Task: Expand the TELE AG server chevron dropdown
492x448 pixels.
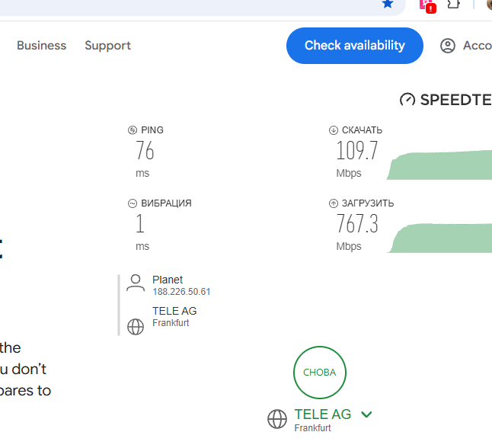Action: click(366, 414)
